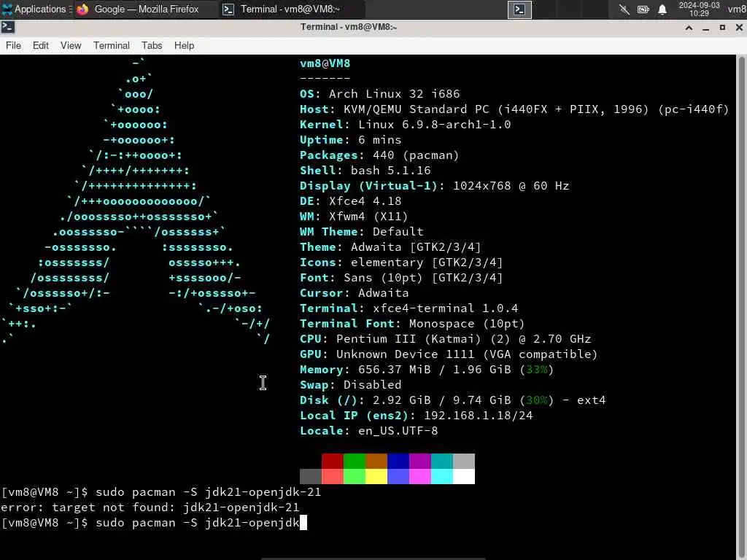Open the disconnected network tray icon
The height and width of the screenshot is (560, 747).
624,9
